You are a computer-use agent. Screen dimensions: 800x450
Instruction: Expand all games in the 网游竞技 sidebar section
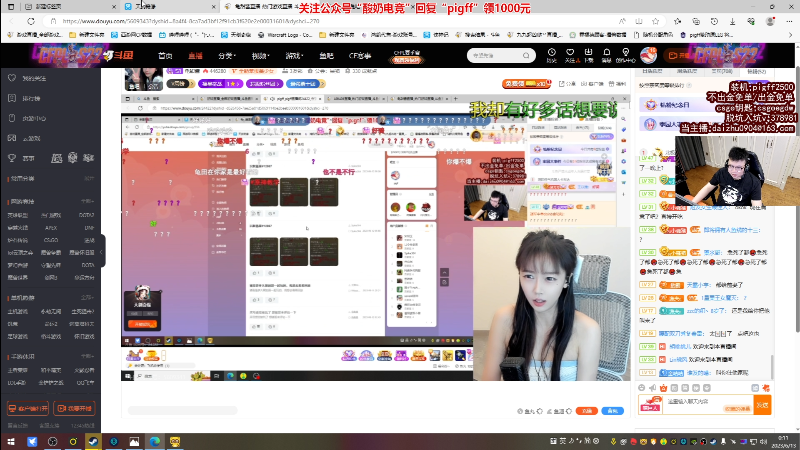pyautogui.click(x=87, y=202)
